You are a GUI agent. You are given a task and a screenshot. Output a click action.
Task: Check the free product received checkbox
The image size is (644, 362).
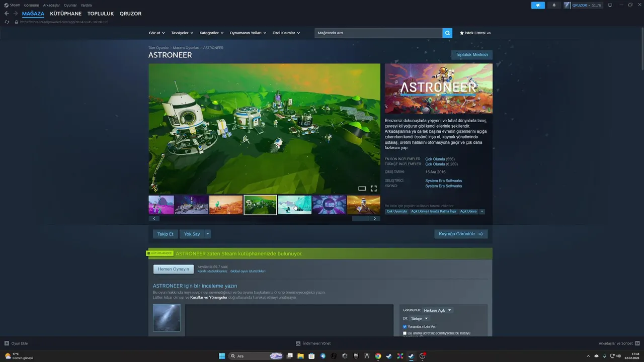(x=405, y=333)
